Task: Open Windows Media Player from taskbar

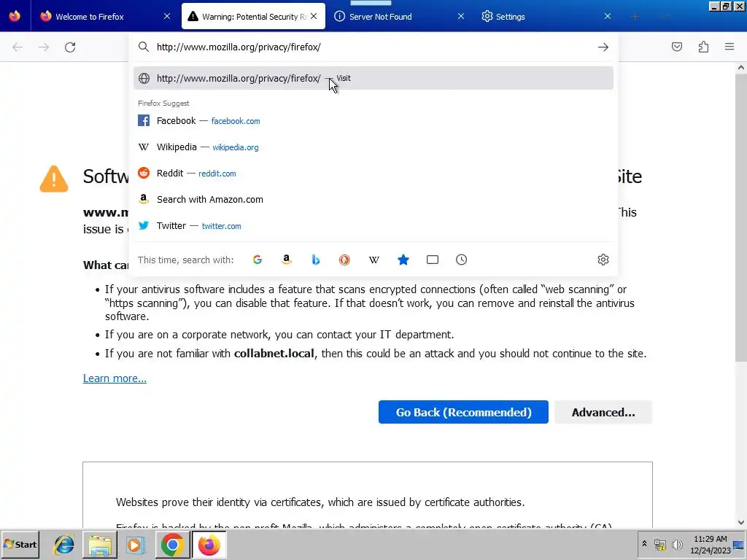Action: [135, 545]
